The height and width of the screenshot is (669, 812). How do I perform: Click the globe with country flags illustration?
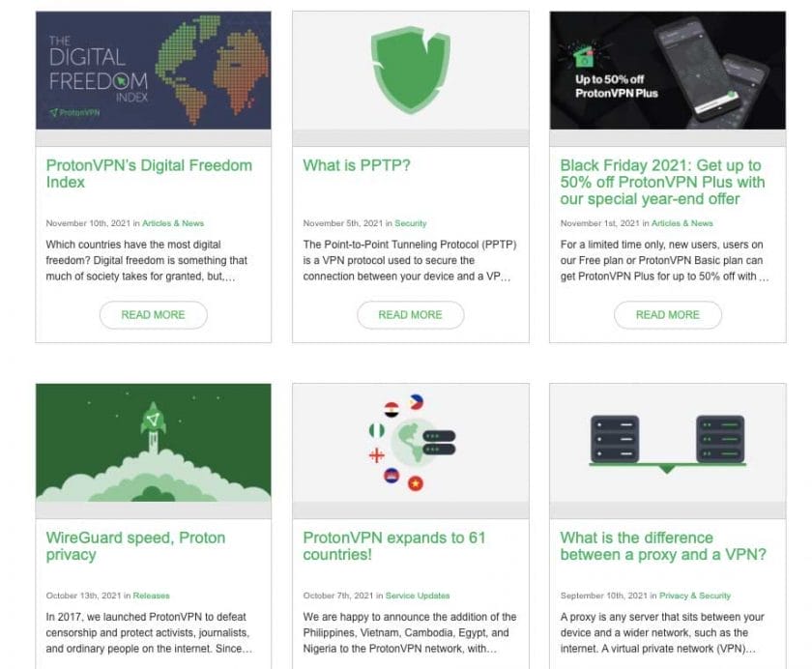coord(411,443)
